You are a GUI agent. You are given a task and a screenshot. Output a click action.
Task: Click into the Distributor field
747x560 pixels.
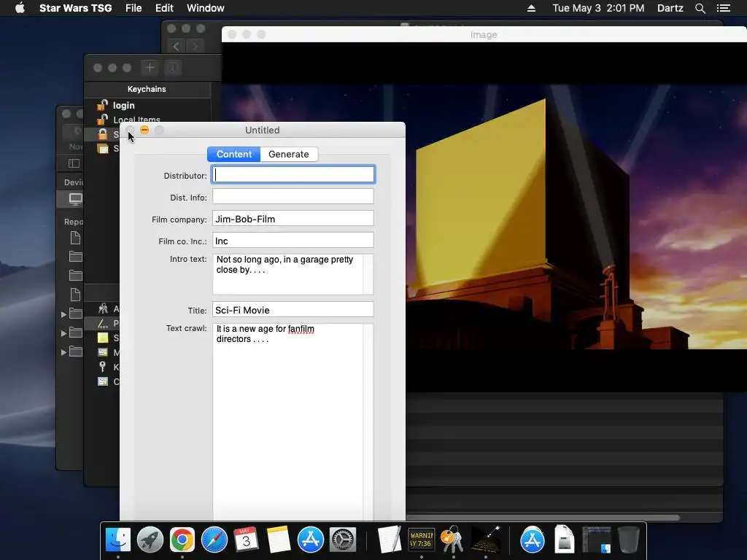tap(293, 175)
